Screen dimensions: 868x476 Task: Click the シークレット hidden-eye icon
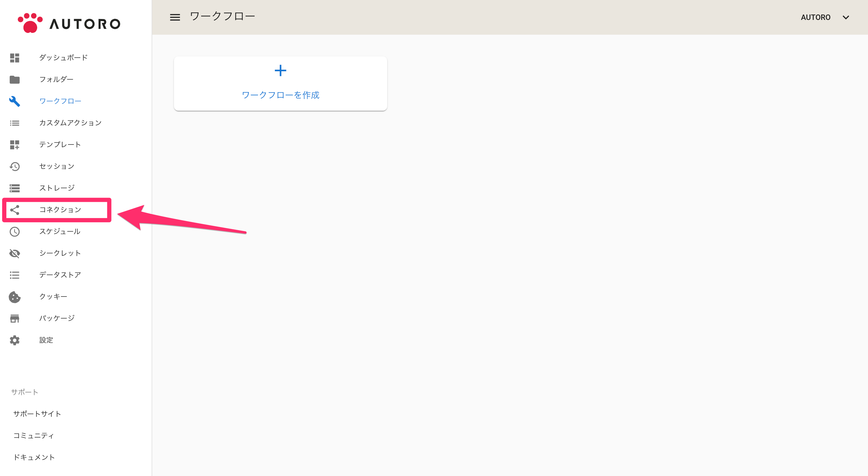click(14, 253)
